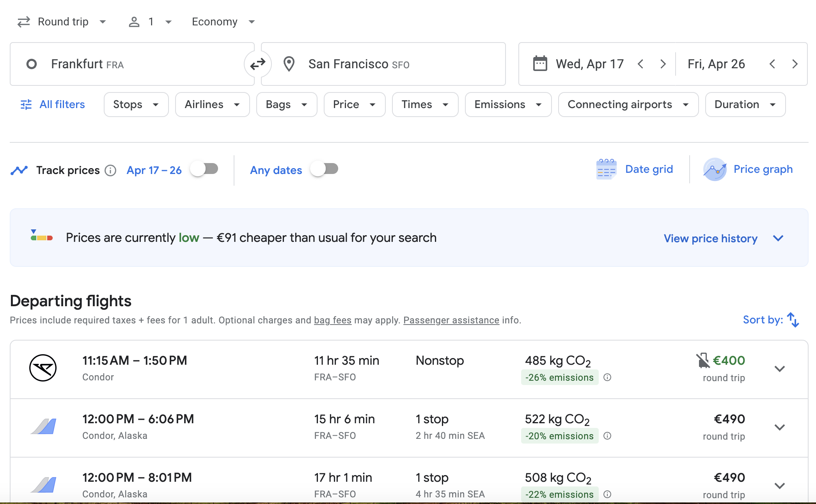Open the Times filter

click(x=425, y=105)
